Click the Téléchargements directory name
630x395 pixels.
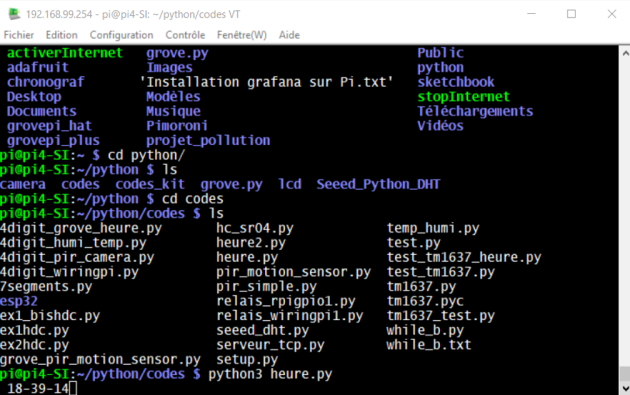tap(475, 111)
